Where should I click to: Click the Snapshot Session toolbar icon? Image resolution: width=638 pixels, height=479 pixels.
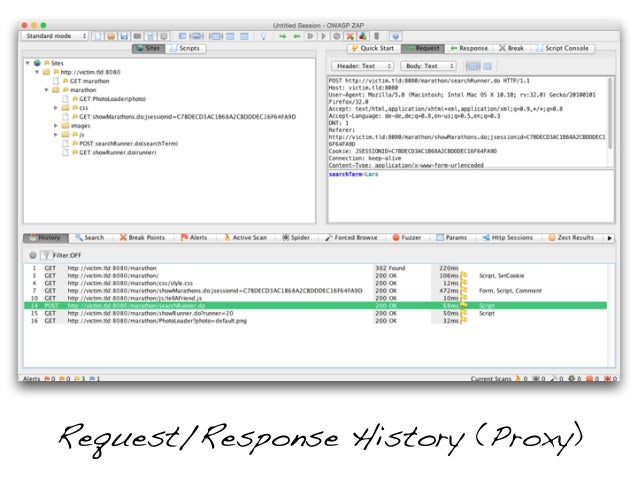pyautogui.click(x=137, y=36)
